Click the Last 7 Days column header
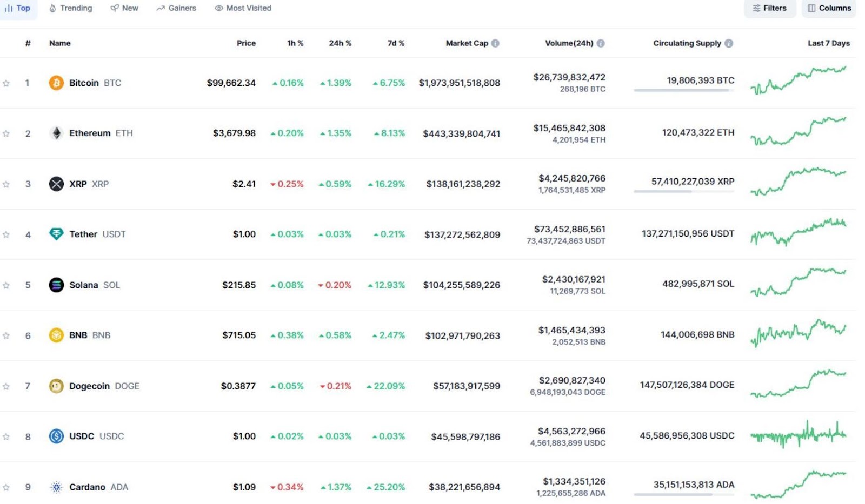The width and height of the screenshot is (865, 504). click(x=829, y=43)
